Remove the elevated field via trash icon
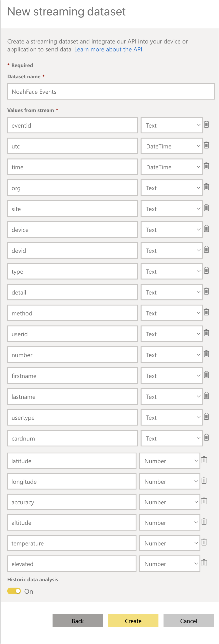Screen dimensions: 219x644 click(x=204, y=563)
